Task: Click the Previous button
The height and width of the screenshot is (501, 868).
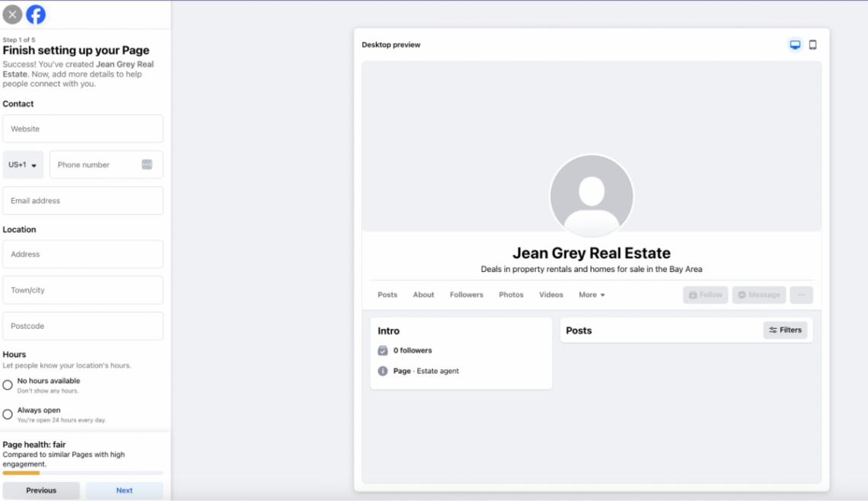Action: pos(41,490)
